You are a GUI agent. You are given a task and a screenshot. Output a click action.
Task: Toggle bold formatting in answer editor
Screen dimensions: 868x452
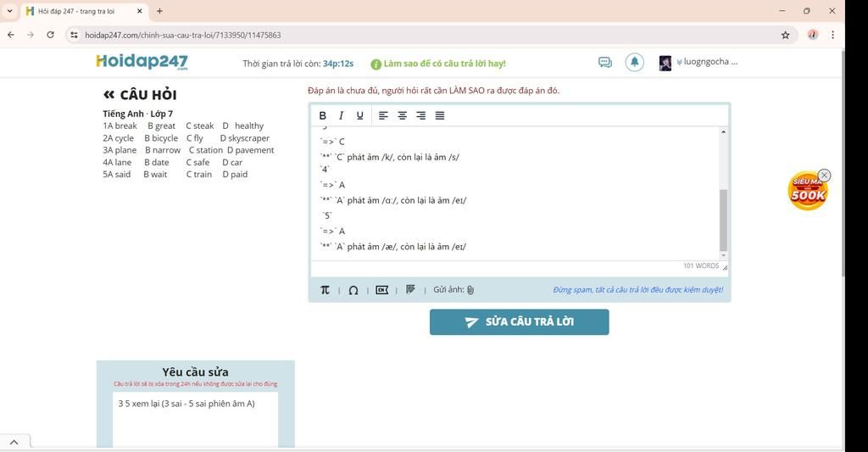click(x=323, y=115)
